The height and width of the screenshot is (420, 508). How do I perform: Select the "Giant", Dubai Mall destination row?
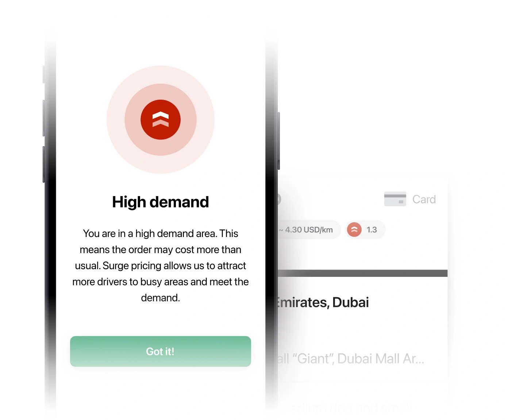(350, 359)
